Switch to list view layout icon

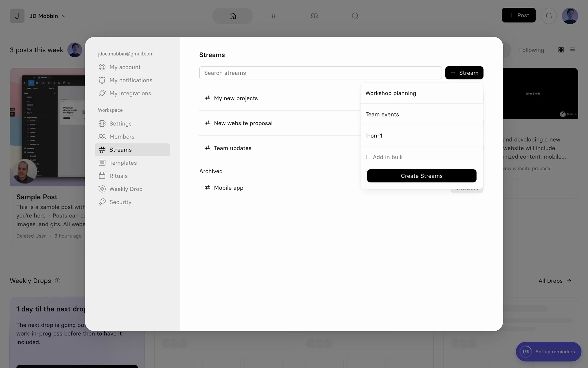(572, 50)
